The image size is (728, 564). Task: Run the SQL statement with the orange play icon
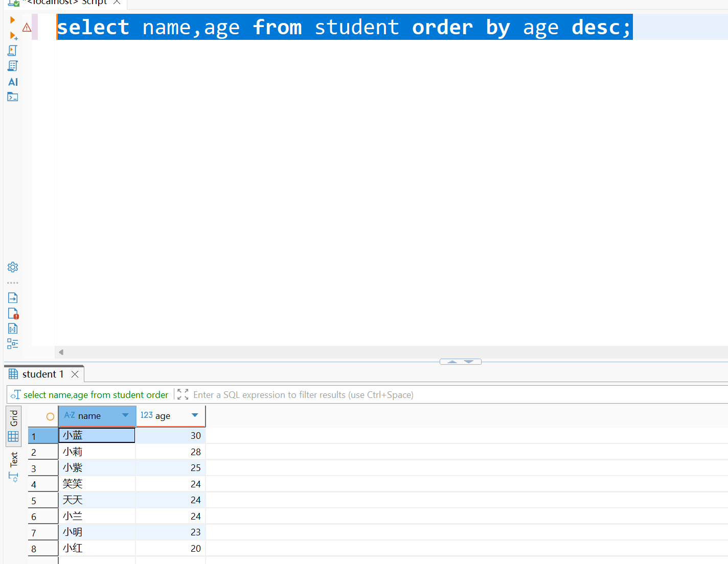point(12,20)
